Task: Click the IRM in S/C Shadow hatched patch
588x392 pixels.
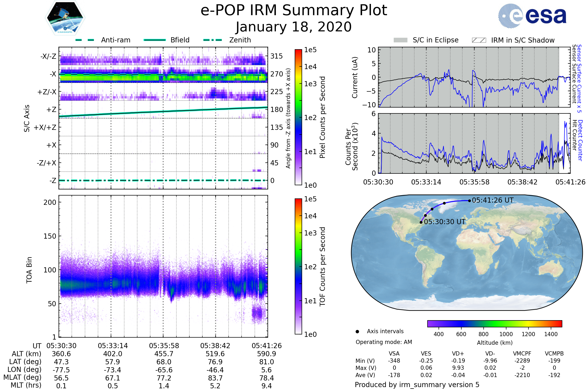Action: (479, 40)
